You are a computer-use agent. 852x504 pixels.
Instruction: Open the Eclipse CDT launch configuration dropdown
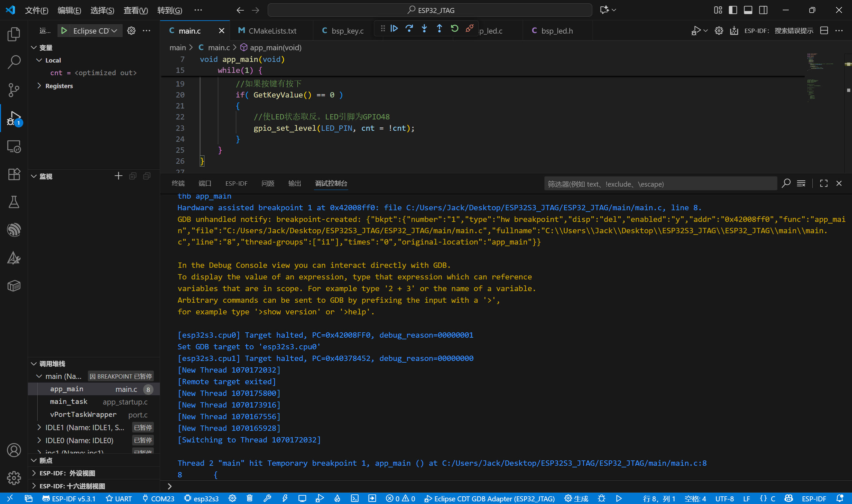(x=95, y=31)
